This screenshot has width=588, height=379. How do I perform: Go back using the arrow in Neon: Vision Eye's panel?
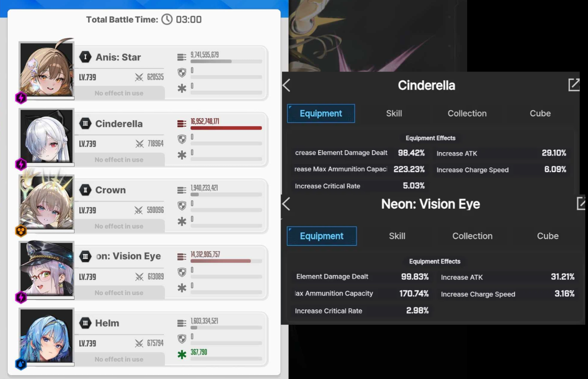286,204
